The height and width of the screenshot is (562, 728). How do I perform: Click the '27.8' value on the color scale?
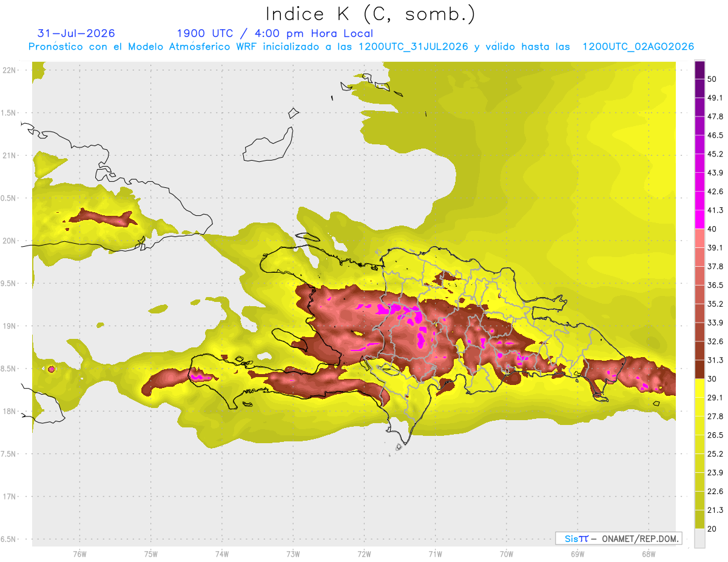tap(715, 416)
